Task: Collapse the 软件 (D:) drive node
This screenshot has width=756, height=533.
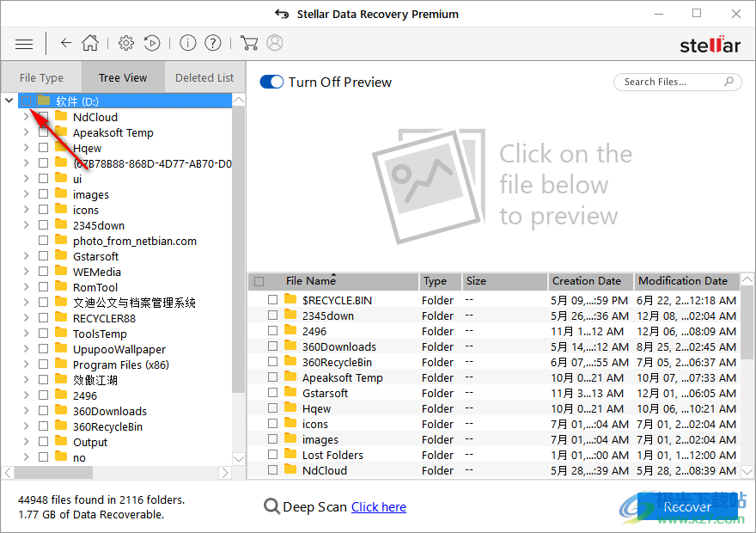Action: tap(9, 101)
